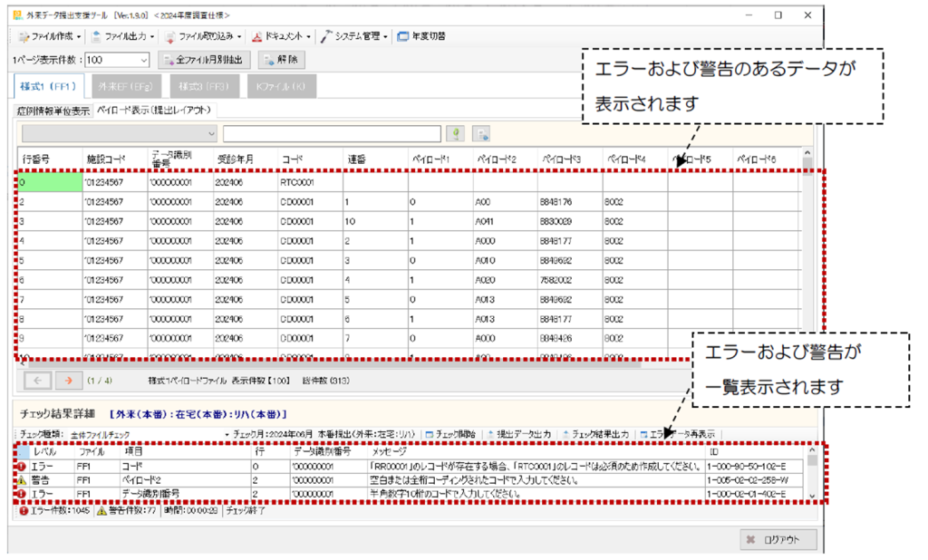The width and height of the screenshot is (928, 560).
Task: Click the 年度切替 toolbar item
Action: 421,37
